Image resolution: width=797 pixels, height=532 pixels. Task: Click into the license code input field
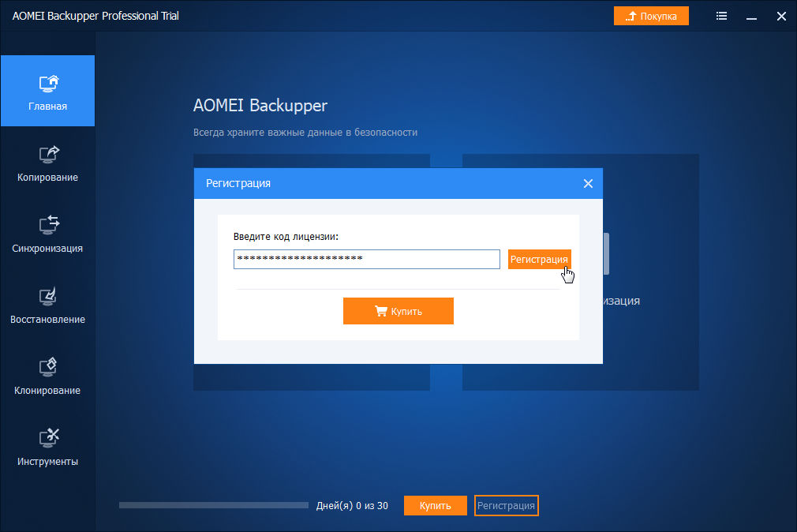point(366,259)
